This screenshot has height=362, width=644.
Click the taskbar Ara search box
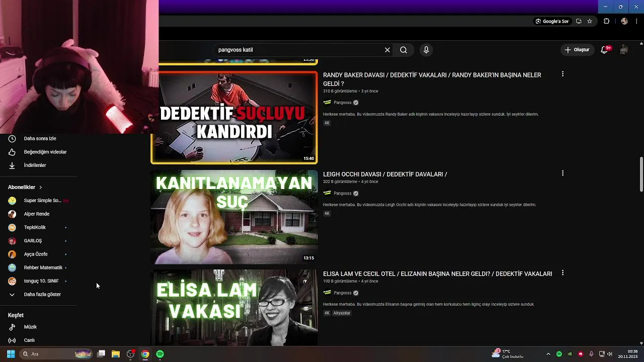coord(56,354)
